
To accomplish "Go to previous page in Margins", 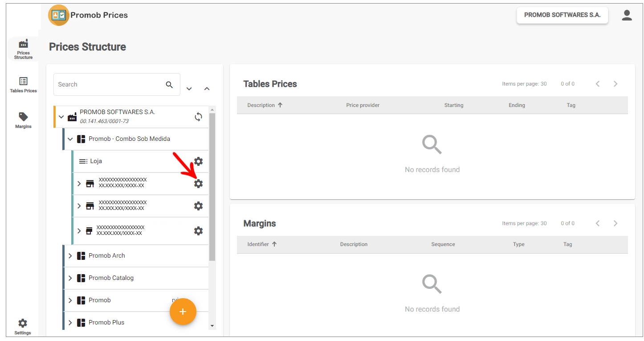I will coord(598,223).
